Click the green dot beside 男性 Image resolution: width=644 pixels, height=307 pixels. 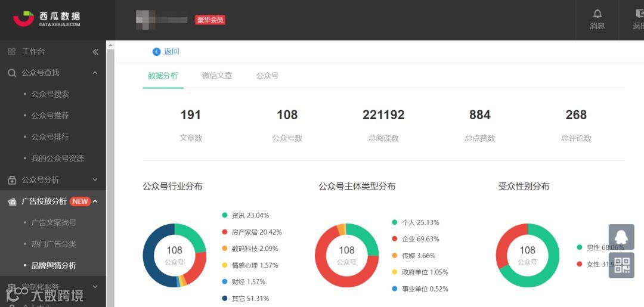580,247
